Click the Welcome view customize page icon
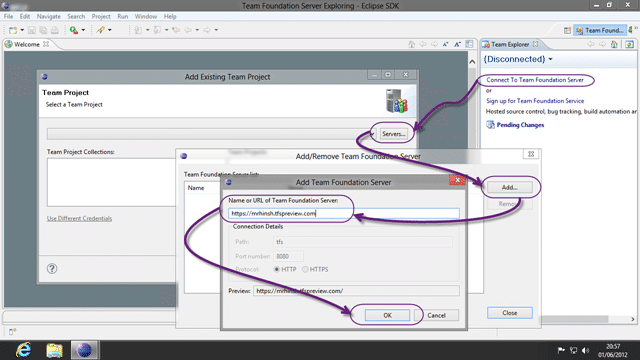 (469, 44)
